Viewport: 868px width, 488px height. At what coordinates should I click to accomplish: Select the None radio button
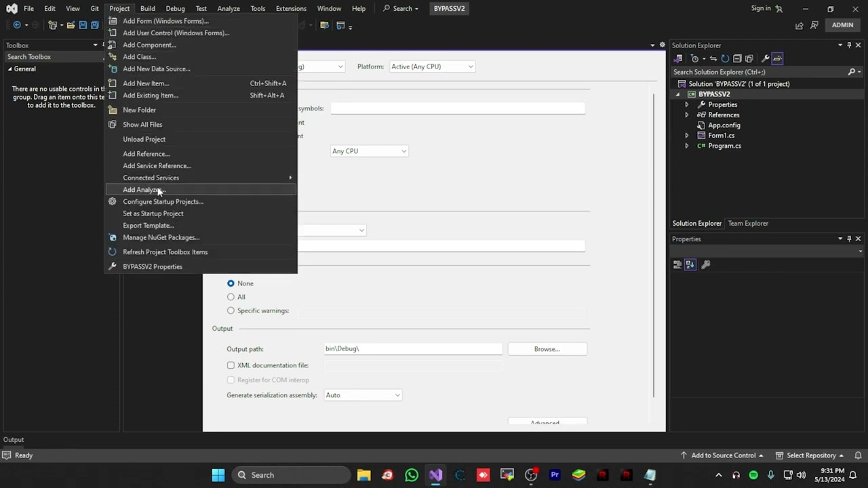pyautogui.click(x=231, y=283)
